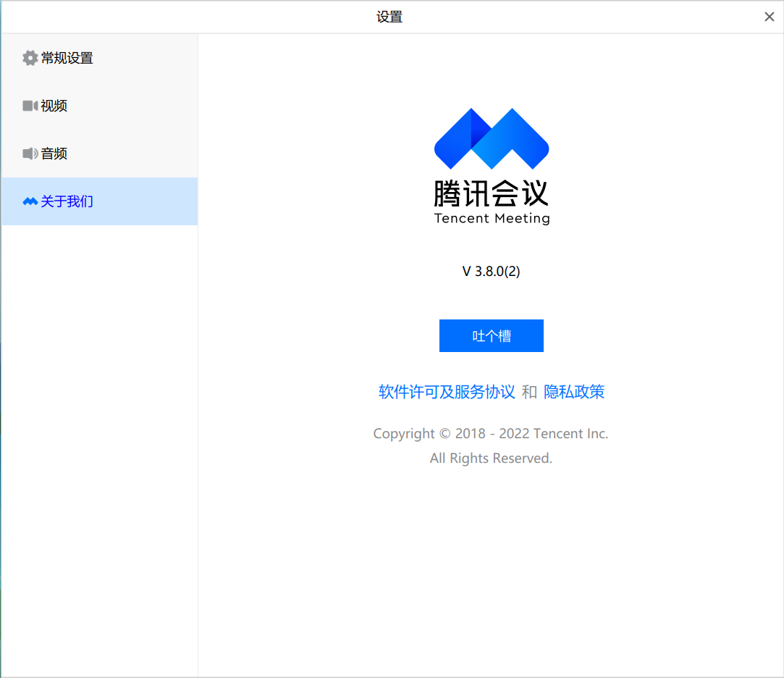
Task: Click the 吐个槽 feedback button
Action: [x=492, y=336]
